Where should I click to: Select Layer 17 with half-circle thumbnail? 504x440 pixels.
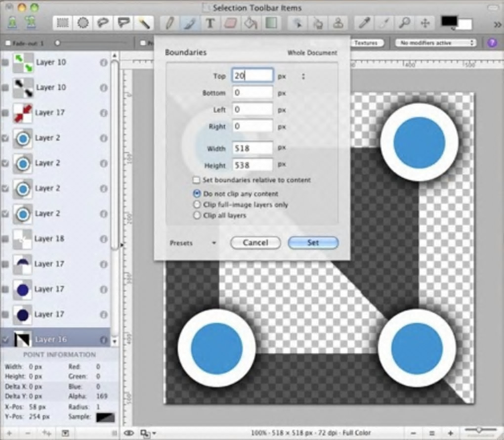point(55,264)
